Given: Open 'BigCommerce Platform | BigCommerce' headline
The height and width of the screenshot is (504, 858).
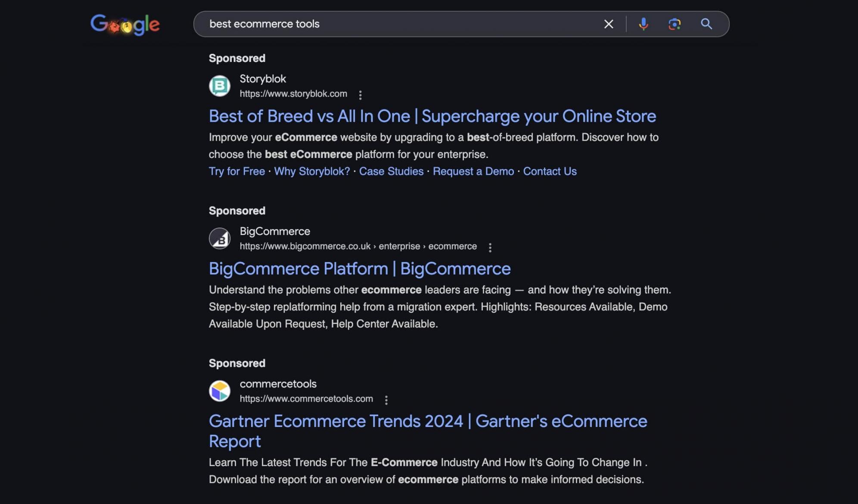Looking at the screenshot, I should pyautogui.click(x=360, y=269).
